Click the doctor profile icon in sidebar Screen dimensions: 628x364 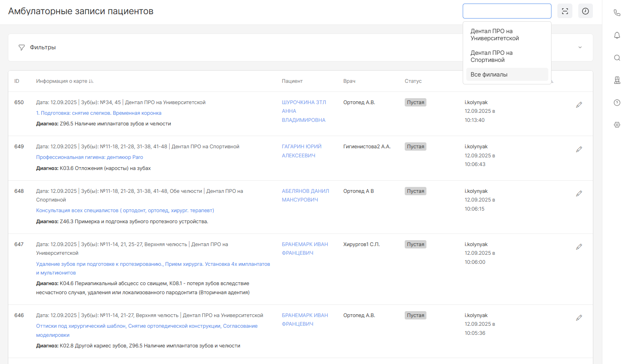coord(617,80)
